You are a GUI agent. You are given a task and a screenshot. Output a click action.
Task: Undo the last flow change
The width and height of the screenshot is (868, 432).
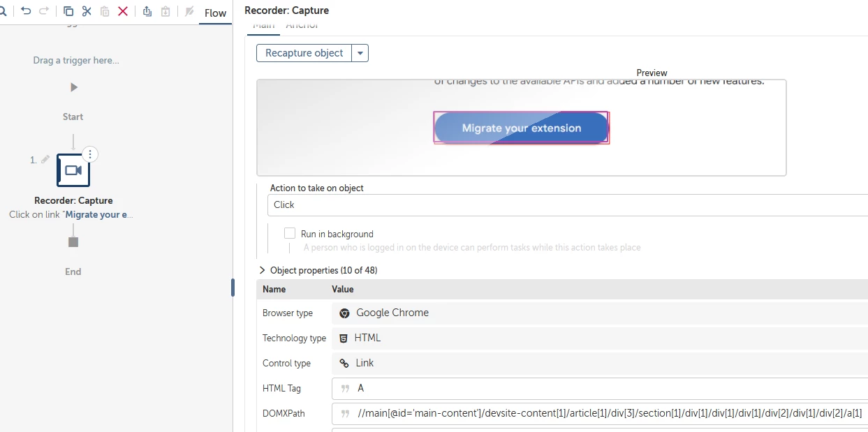pyautogui.click(x=26, y=11)
